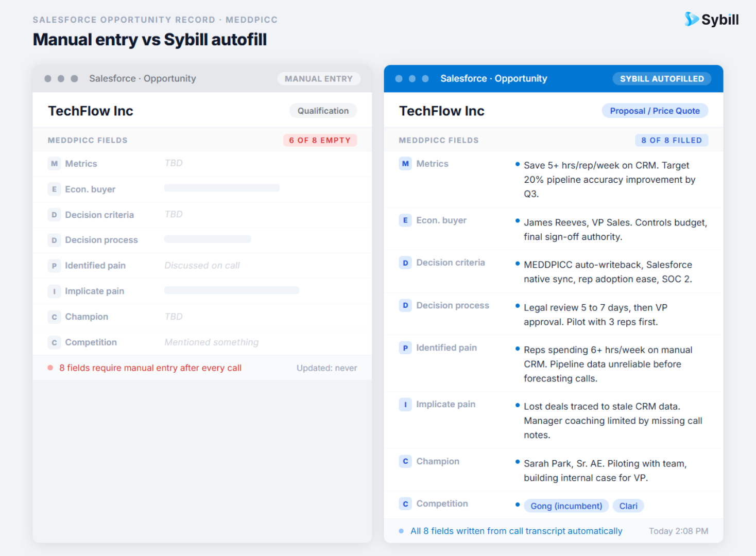Click empty Decision process field in manual panel

208,239
